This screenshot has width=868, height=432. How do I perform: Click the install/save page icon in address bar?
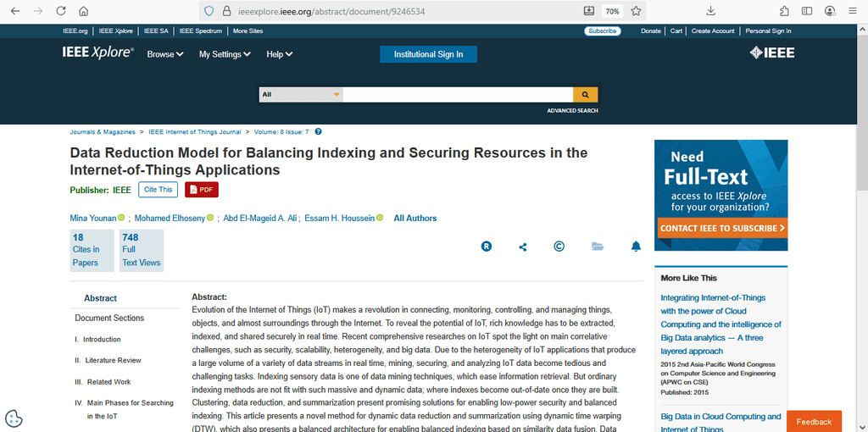tap(588, 11)
